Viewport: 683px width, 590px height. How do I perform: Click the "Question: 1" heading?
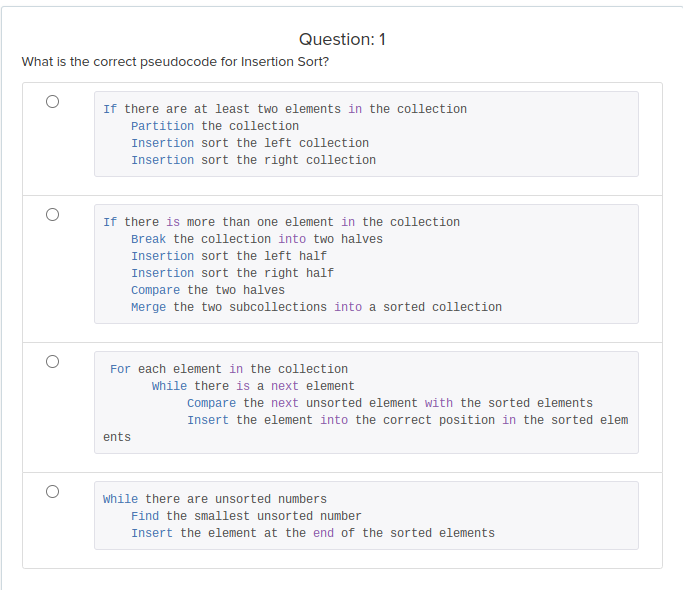pos(342,39)
